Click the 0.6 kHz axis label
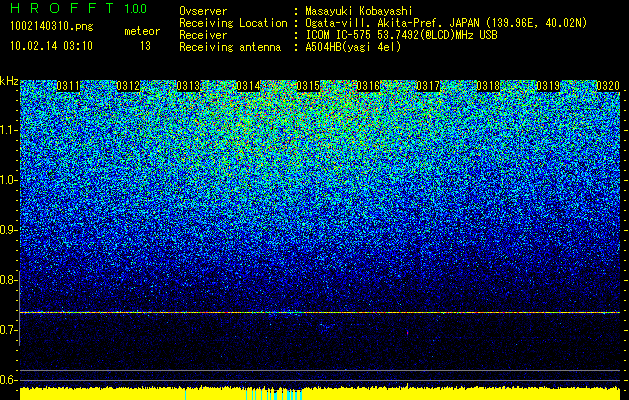The image size is (629, 400). pyautogui.click(x=9, y=380)
